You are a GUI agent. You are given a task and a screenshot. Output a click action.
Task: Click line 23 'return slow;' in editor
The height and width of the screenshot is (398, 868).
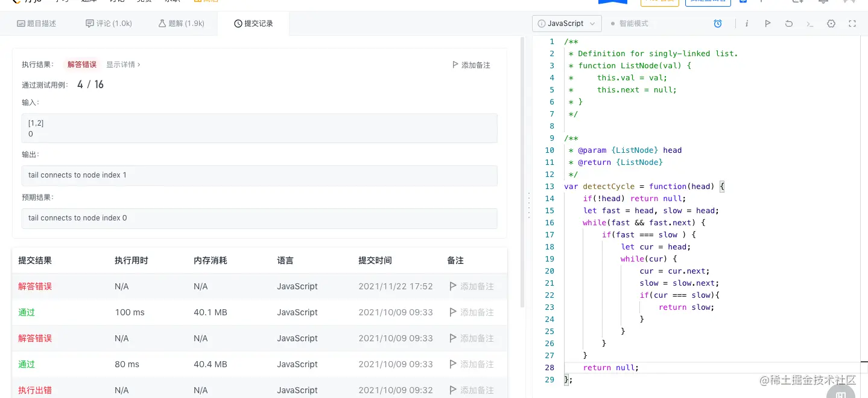(686, 307)
